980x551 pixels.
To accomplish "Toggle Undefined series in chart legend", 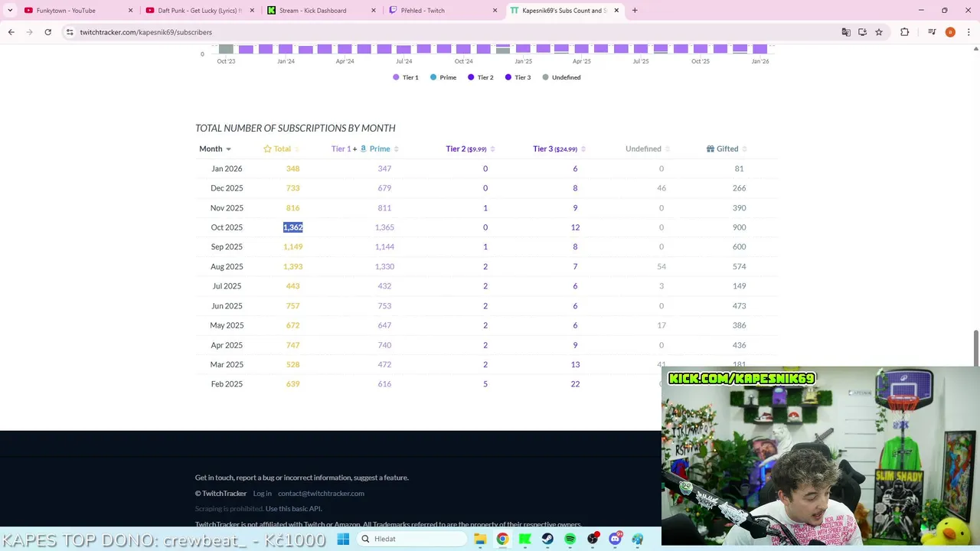I will pos(561,77).
